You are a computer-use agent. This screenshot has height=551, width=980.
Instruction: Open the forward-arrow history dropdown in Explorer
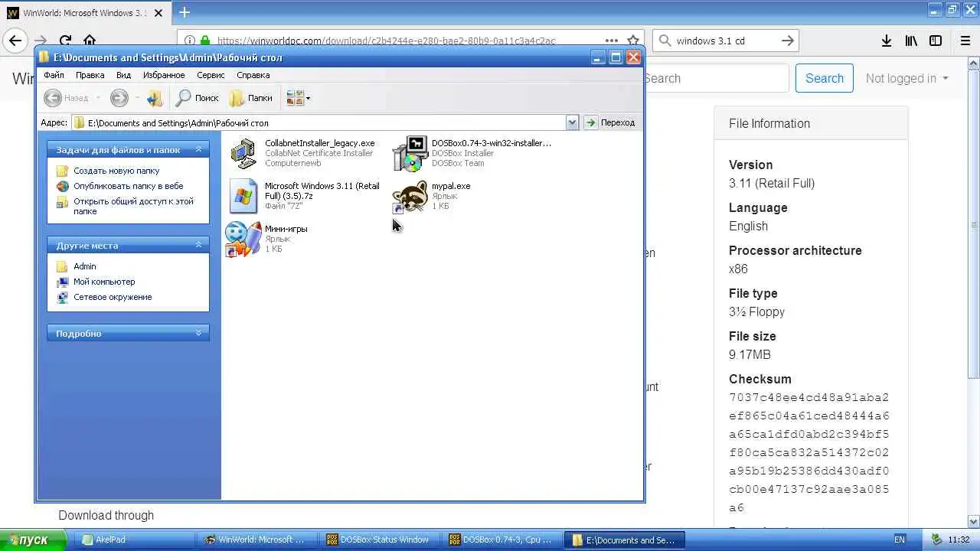[137, 98]
